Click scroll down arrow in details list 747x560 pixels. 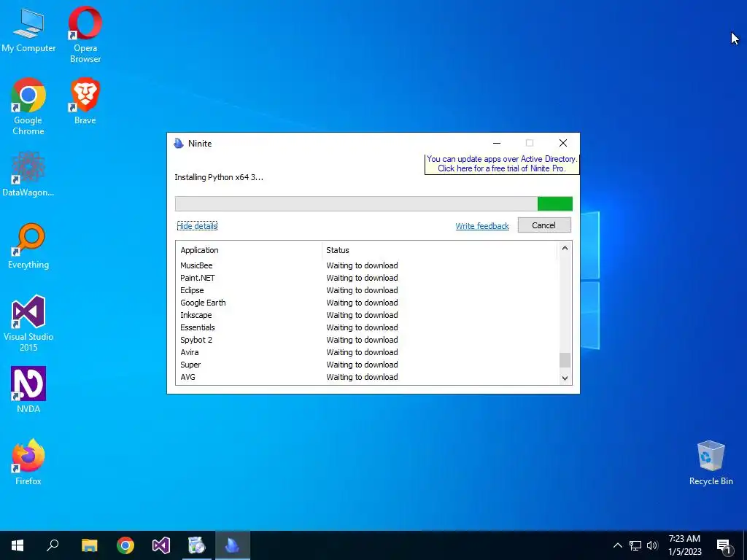pos(565,378)
